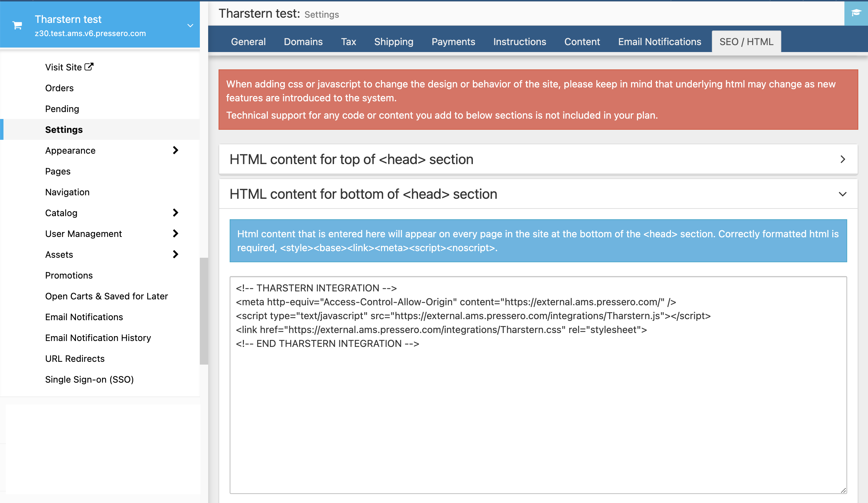
Task: Open Promotions in the sidebar
Action: 69,275
